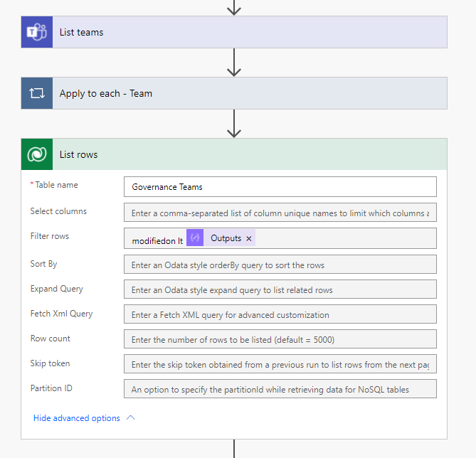Click inside the Filter rows field
The image size is (476, 458).
(342, 238)
